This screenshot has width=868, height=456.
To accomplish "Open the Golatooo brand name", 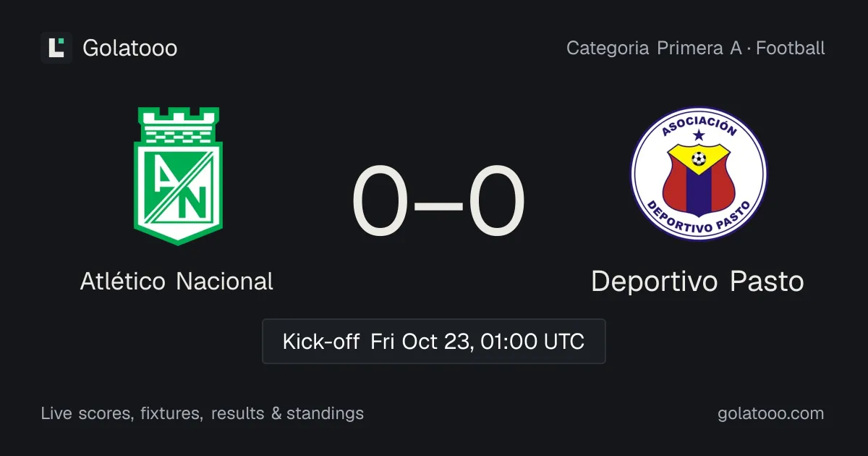I will [x=130, y=48].
